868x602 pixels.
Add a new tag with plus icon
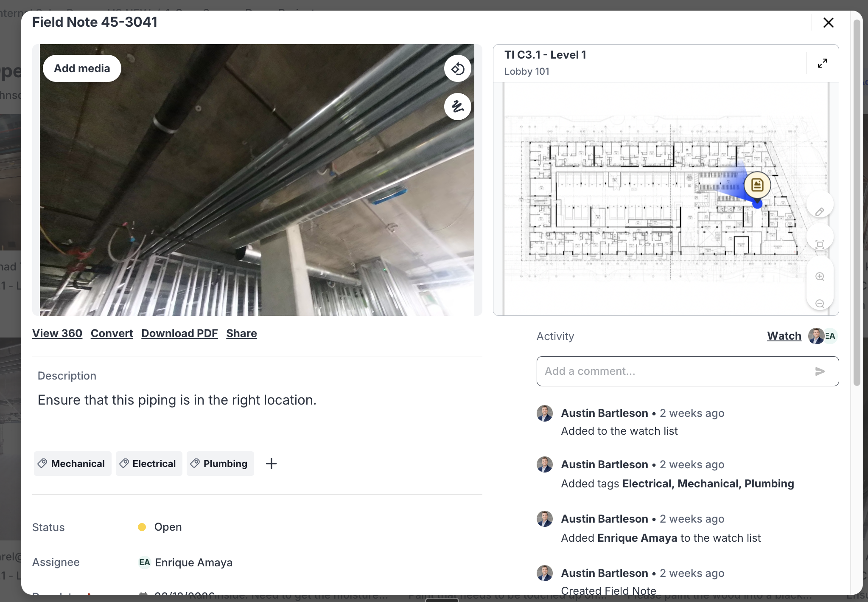(271, 464)
